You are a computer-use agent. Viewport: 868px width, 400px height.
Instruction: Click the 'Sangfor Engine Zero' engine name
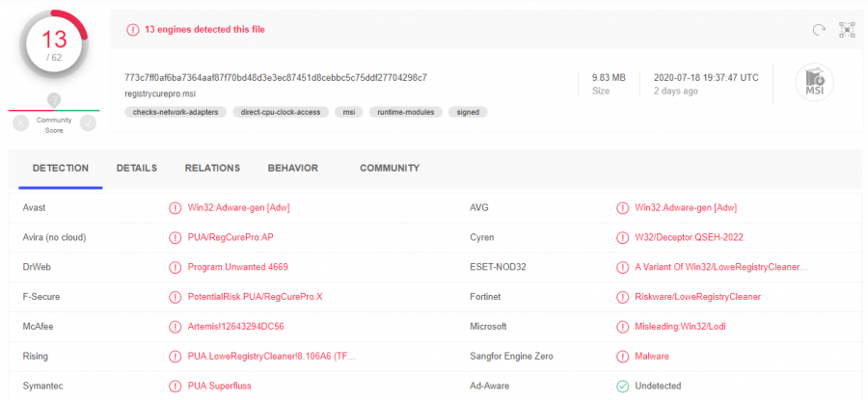point(511,357)
